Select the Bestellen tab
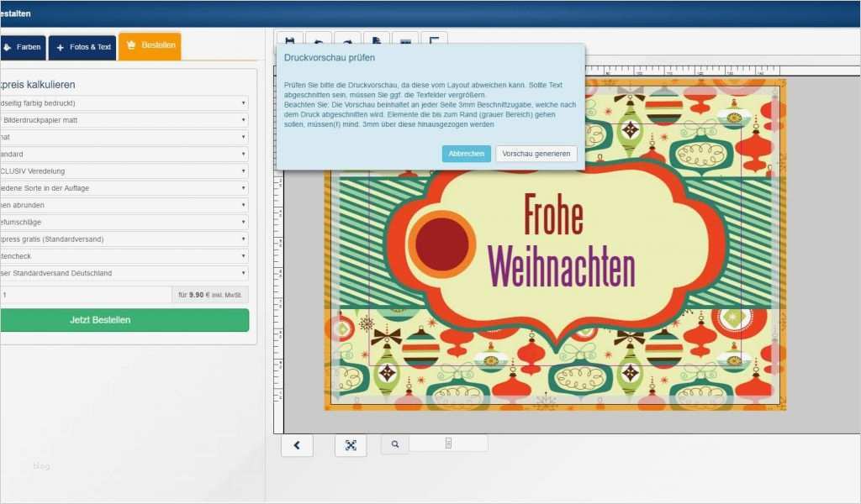 pos(150,47)
